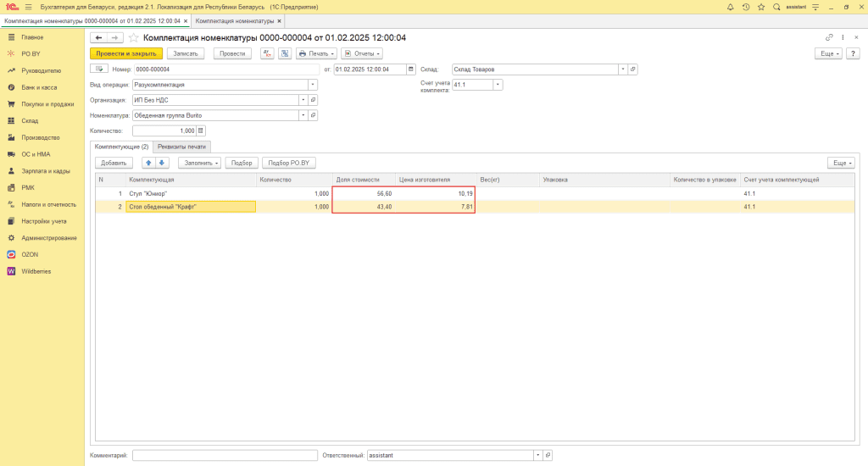868x466 pixels.
Task: Click the Комментарий input field
Action: pos(225,456)
